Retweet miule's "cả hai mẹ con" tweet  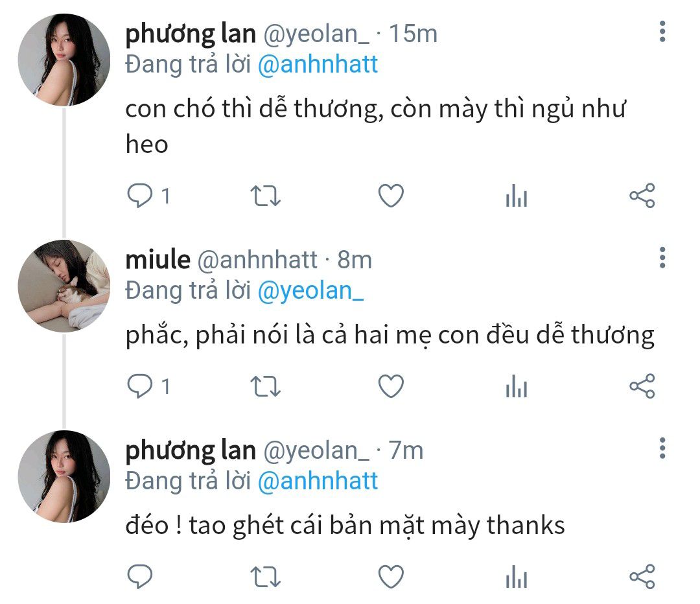265,387
